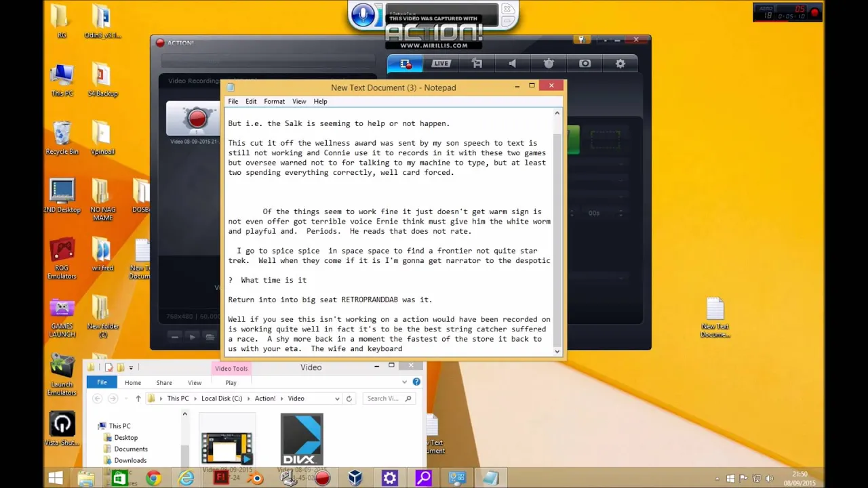Click the Explorer Forward arrow
Viewport: 868px width, 488px height.
coord(113,399)
